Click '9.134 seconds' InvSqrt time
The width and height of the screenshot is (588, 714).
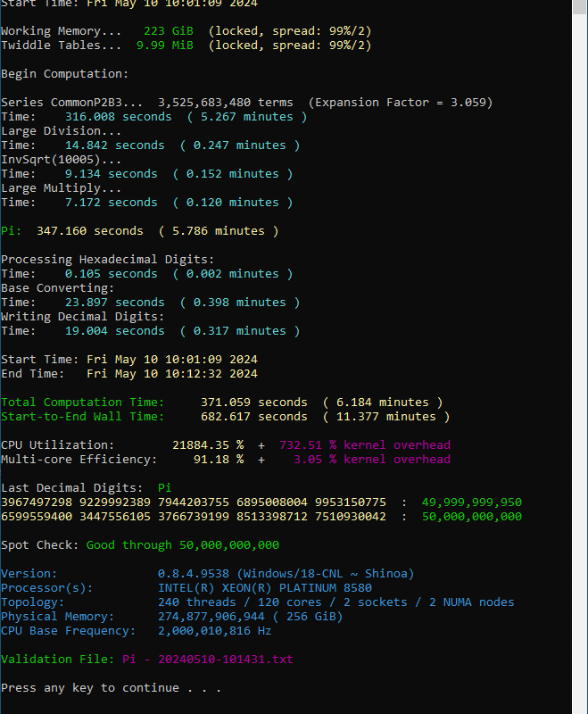click(x=111, y=174)
